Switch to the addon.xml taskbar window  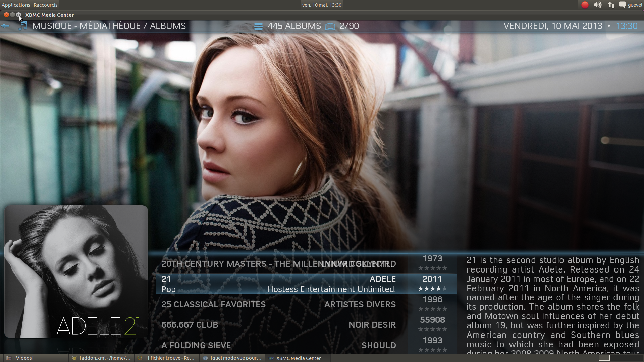pos(102,358)
